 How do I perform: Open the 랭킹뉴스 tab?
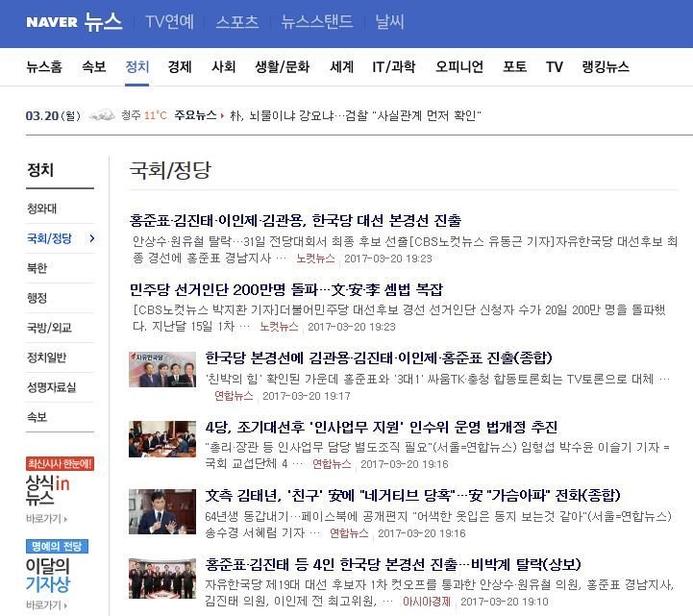(605, 67)
